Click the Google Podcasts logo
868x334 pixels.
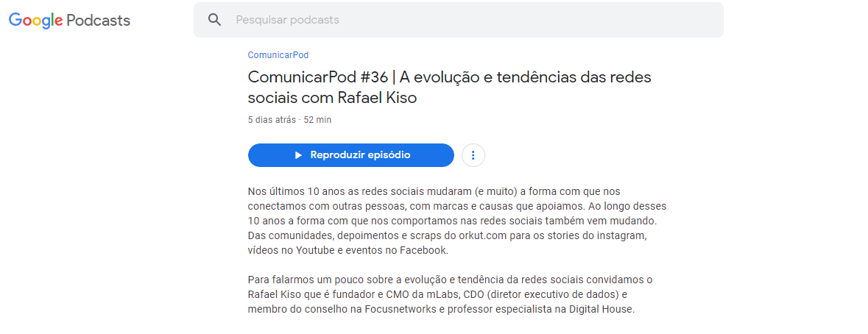[70, 21]
